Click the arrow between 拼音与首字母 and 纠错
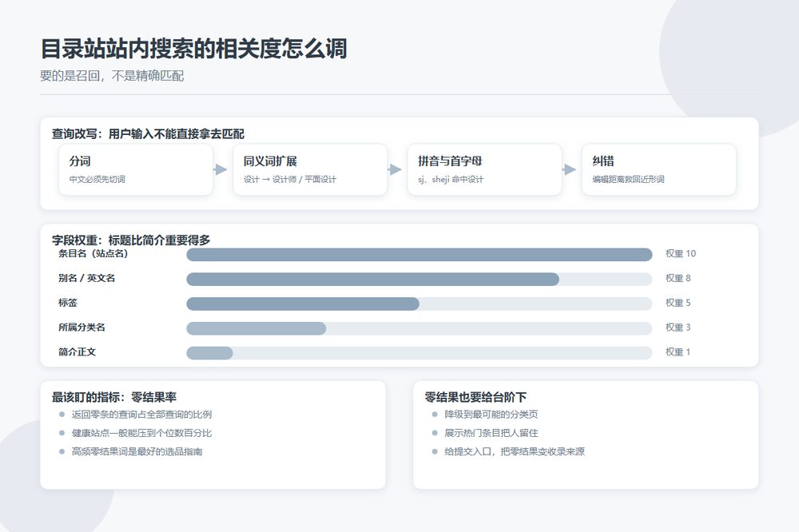 tap(570, 169)
